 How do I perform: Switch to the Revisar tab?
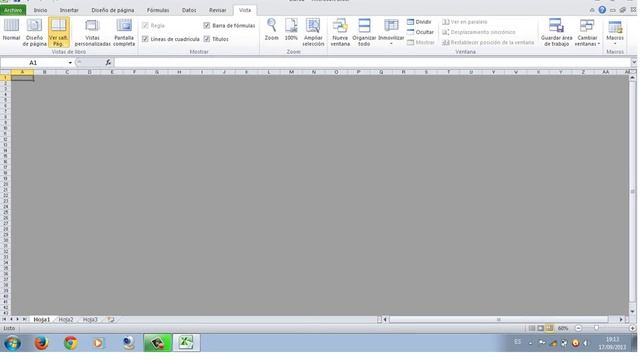pos(218,10)
